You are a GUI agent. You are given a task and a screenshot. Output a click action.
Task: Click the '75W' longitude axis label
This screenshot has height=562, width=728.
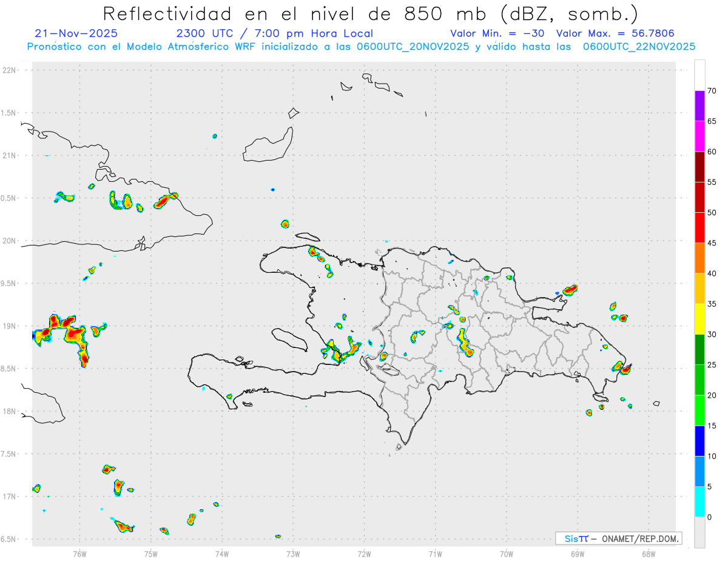point(151,554)
